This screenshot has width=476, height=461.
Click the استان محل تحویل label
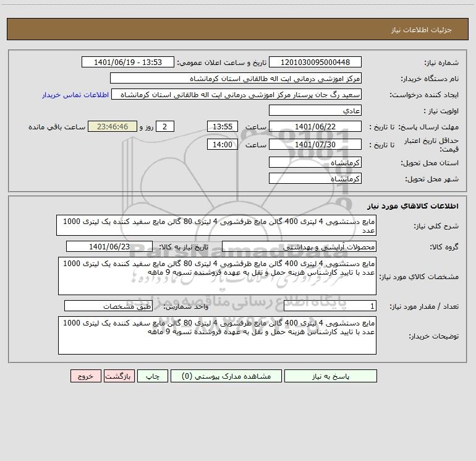430,163
